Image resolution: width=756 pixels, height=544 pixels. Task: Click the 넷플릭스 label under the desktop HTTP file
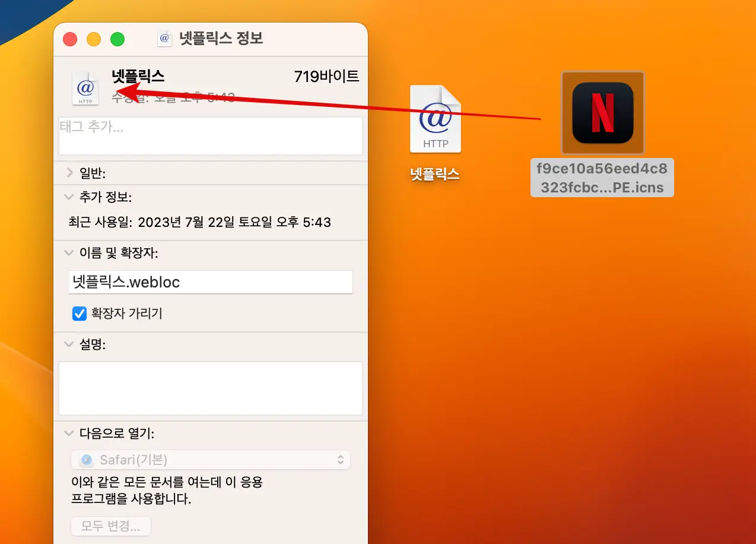435,174
